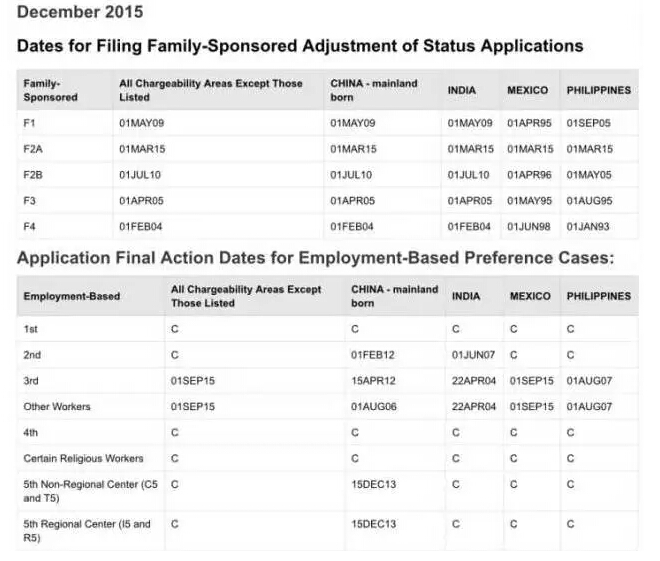The image size is (660, 561).
Task: Select 2nd preference China date 01FEB12
Action: coord(373,355)
